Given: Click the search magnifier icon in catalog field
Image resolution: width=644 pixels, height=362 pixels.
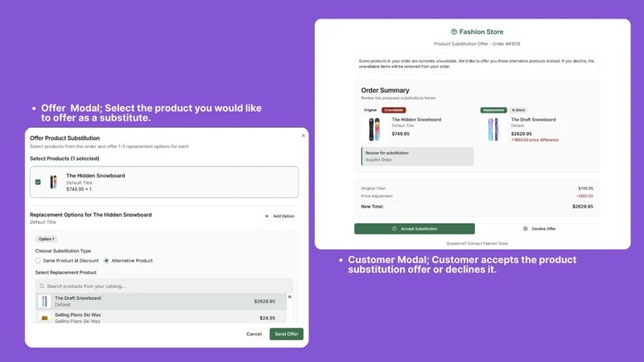Looking at the screenshot, I should (42, 286).
